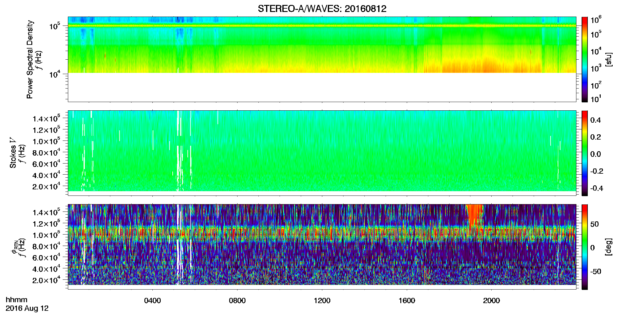Click the hhmm time format label
The width and height of the screenshot is (644, 332).
[x=17, y=300]
